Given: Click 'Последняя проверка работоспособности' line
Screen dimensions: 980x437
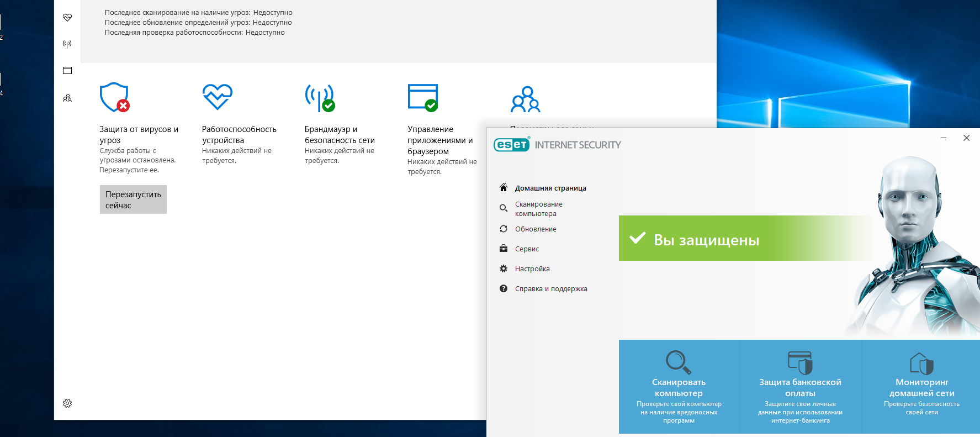Looking at the screenshot, I should (x=195, y=32).
